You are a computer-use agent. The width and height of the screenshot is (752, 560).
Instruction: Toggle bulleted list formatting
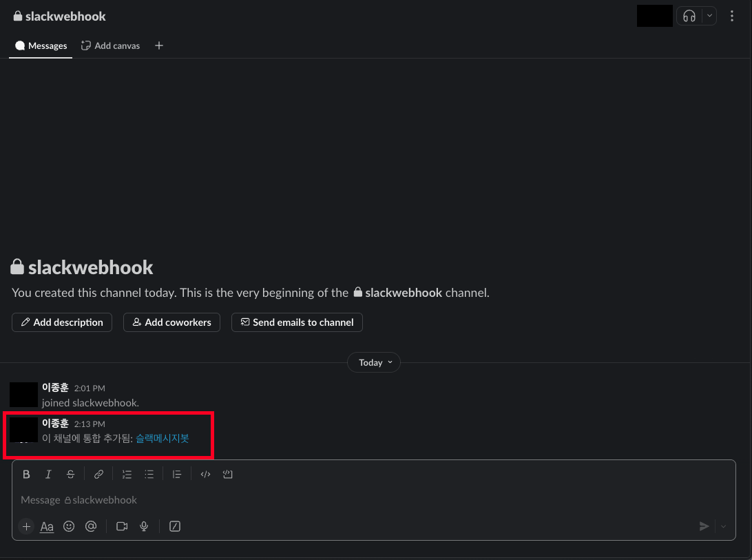149,475
